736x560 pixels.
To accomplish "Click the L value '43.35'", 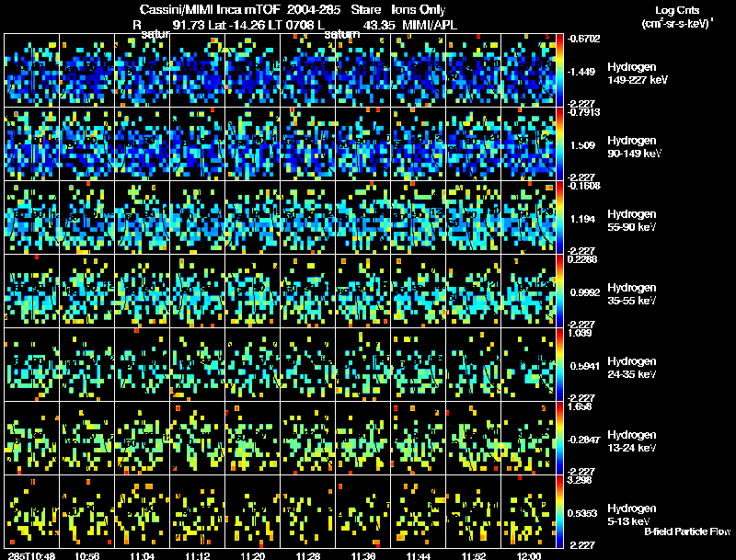I will (x=379, y=25).
